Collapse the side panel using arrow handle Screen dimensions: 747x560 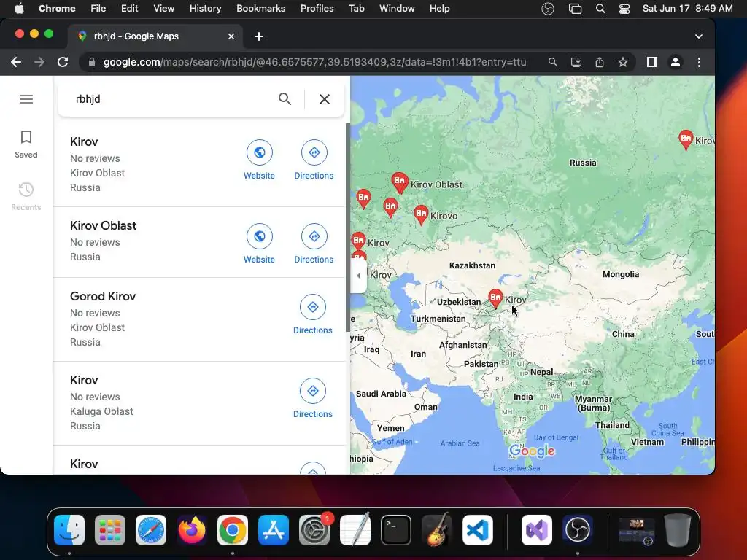(x=359, y=275)
